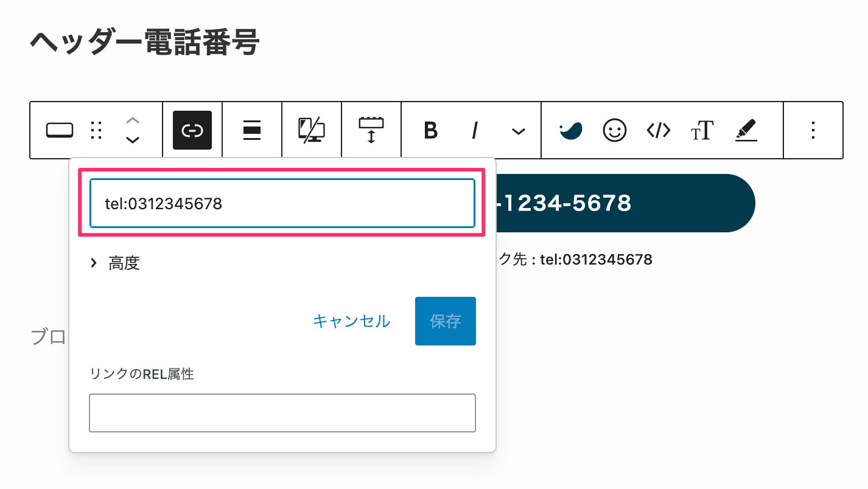Image resolution: width=868 pixels, height=489 pixels.
Task: Click the dark phone number button
Action: pyautogui.click(x=626, y=203)
